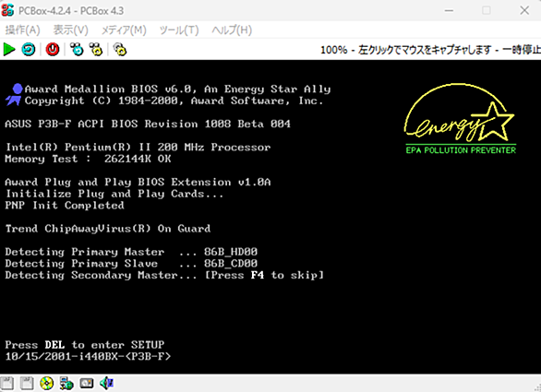This screenshot has height=392, width=541.
Task: Click the 'PNP Init Completed' line
Action: coord(65,206)
